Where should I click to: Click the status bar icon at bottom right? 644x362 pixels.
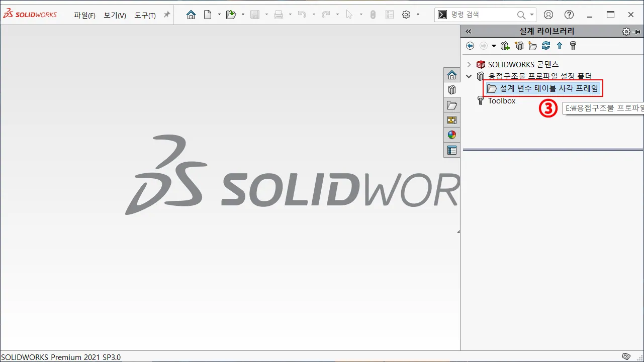click(x=626, y=356)
